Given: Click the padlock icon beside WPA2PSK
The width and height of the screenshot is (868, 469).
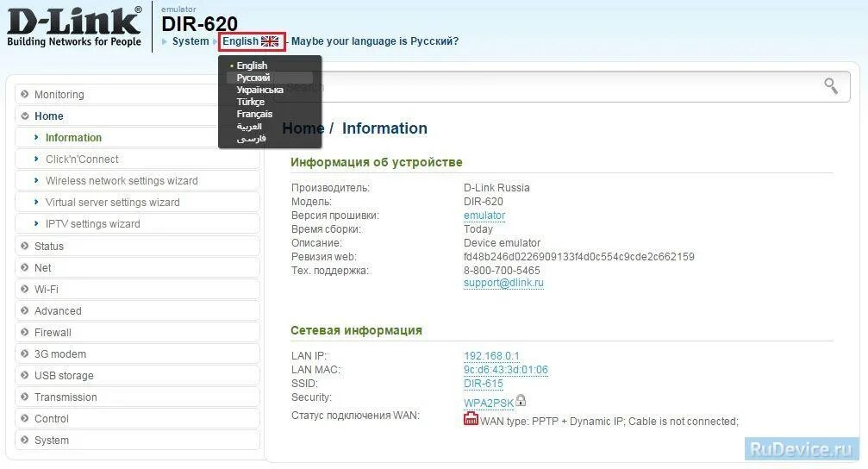Looking at the screenshot, I should point(521,400).
